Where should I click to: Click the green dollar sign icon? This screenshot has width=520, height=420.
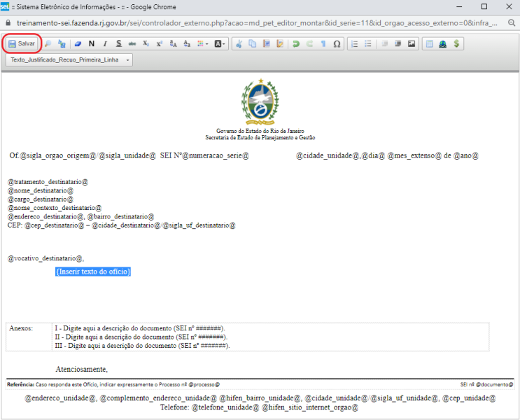click(456, 43)
